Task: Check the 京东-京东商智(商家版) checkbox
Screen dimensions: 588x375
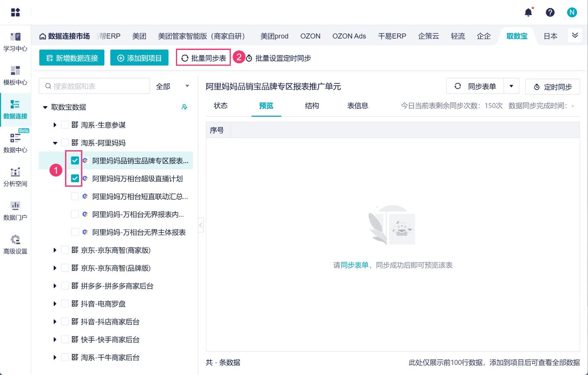Action: (x=65, y=250)
